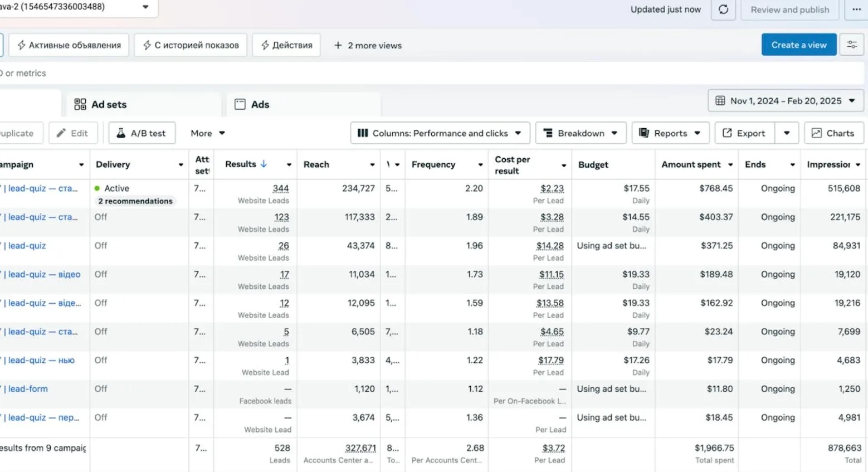Viewport: 868px width, 472px height.
Task: Open the Amount spent column menu
Action: point(730,165)
